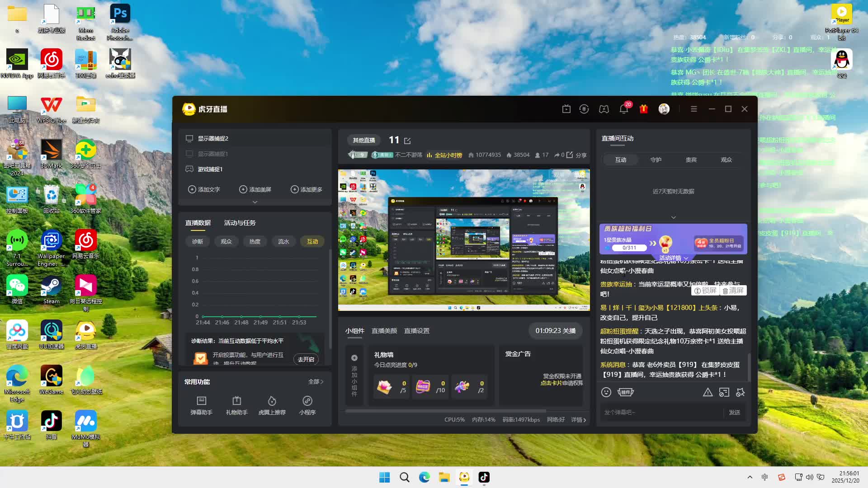This screenshot has width=868, height=488.
Task: Click the warning triangle icon in chat toolbar
Action: [x=708, y=392]
